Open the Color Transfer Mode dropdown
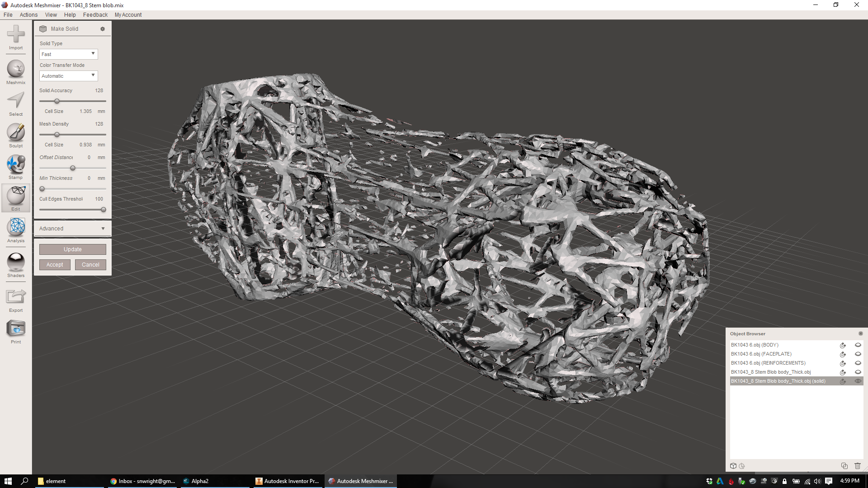 [68, 76]
